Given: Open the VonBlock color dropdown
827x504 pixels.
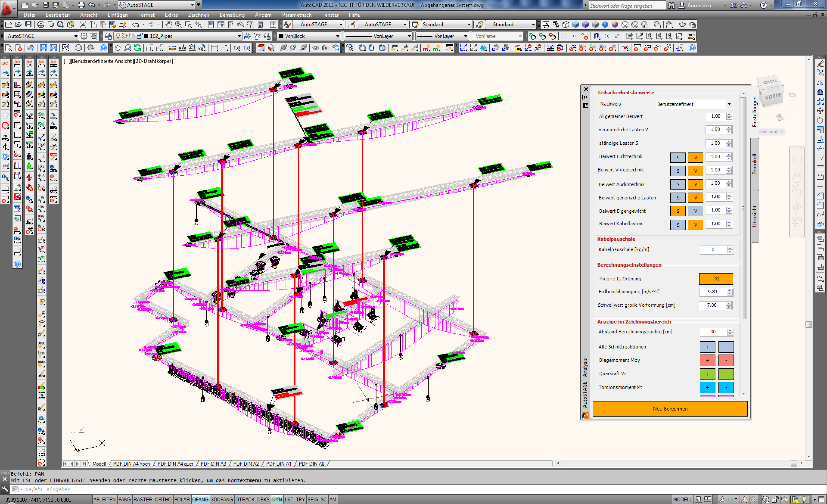Looking at the screenshot, I should click(338, 36).
